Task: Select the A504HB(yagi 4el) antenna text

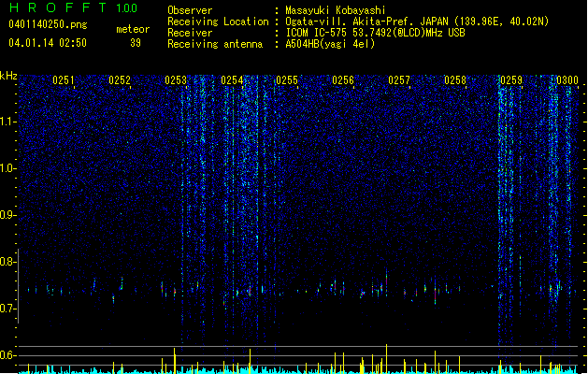Action: 330,44
